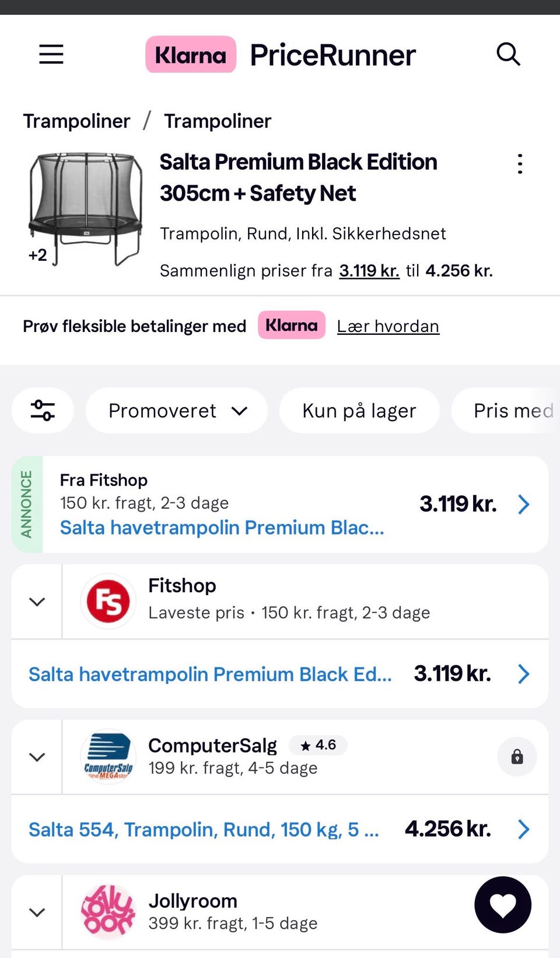The image size is (560, 958).
Task: Expand the Jollyroom offer details
Action: (37, 912)
